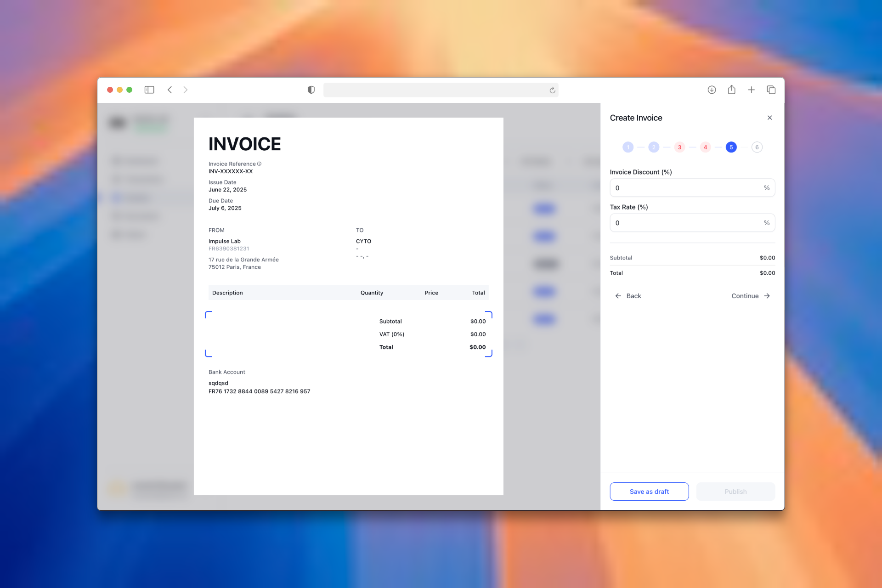Open the privacy shield icon

click(311, 90)
